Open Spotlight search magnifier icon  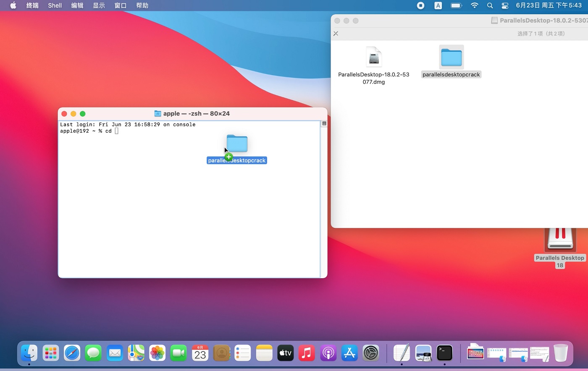(490, 5)
